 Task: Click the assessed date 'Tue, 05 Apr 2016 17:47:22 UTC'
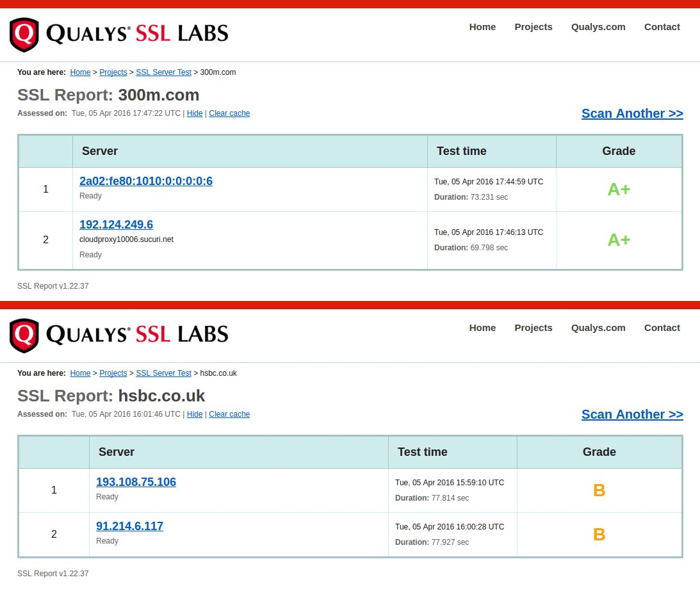coord(126,113)
